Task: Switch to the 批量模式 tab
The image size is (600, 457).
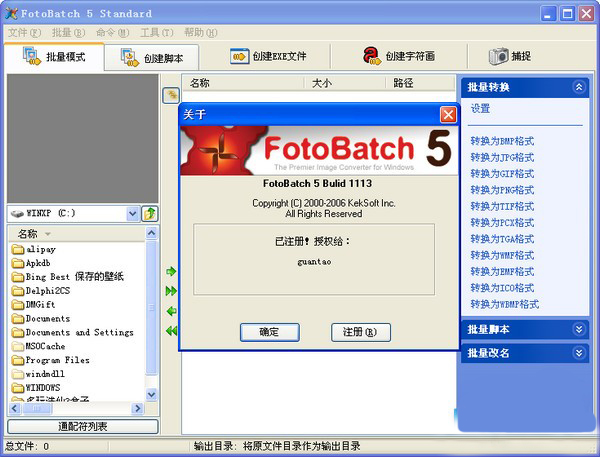Action: coord(54,57)
